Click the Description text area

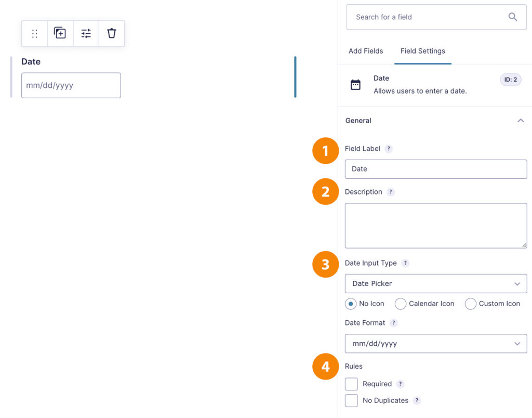click(x=436, y=226)
